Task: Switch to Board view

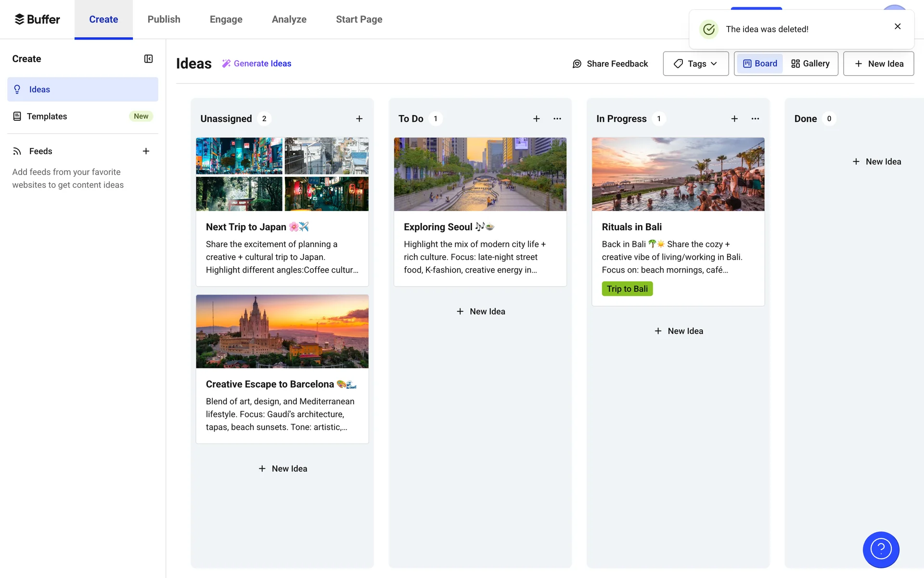Action: [x=760, y=64]
